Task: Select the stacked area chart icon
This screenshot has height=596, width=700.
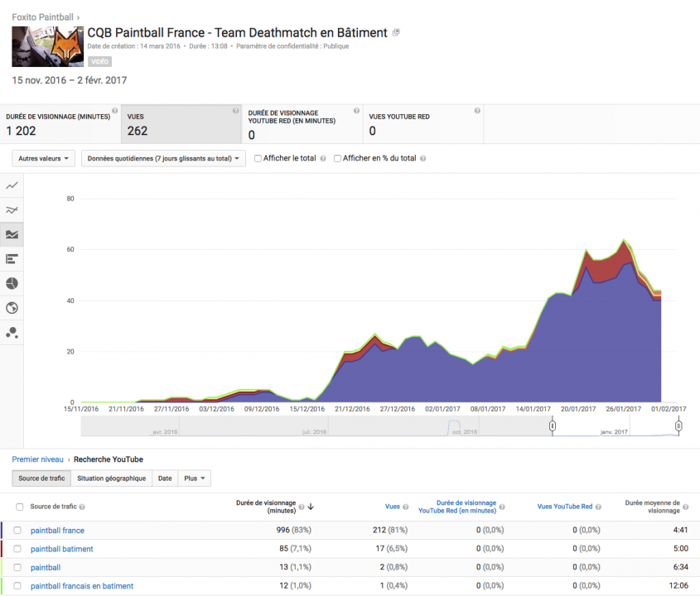Action: point(12,234)
